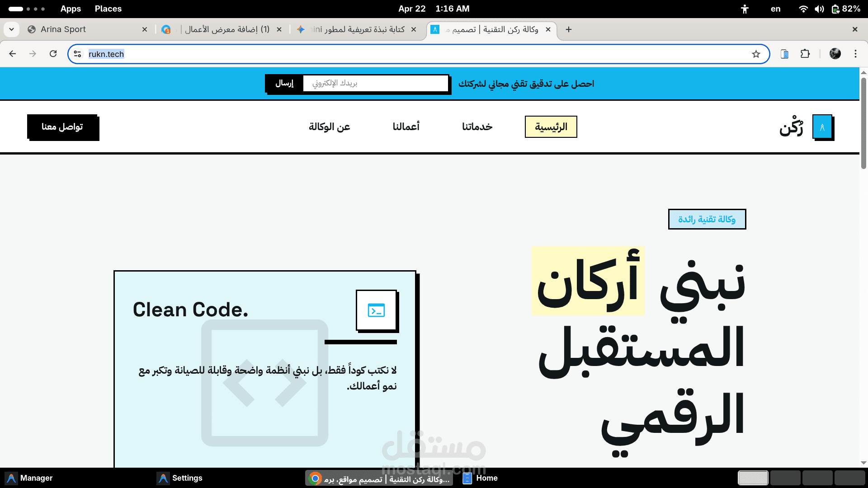Bookmark this page with the star icon
Viewport: 868px width, 488px height.
[x=756, y=54]
